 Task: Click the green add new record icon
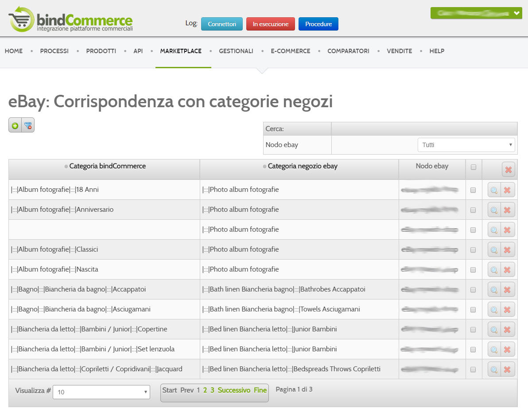coord(15,125)
